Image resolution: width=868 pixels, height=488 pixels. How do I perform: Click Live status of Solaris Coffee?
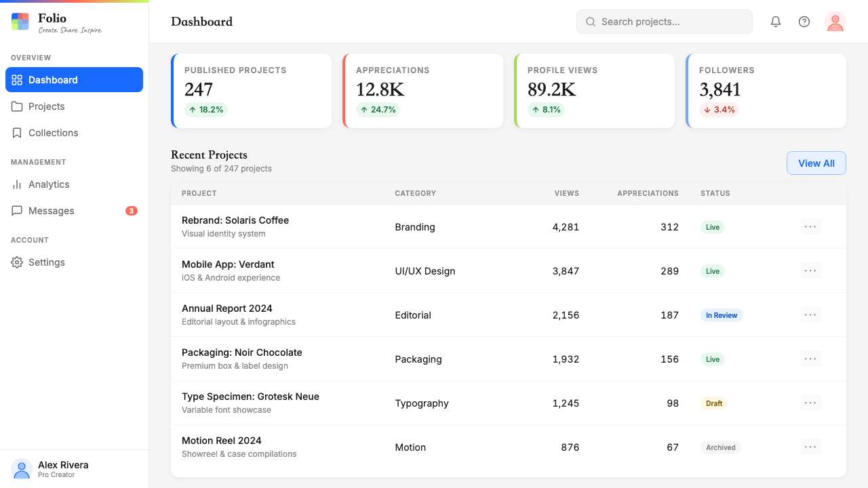pos(713,227)
